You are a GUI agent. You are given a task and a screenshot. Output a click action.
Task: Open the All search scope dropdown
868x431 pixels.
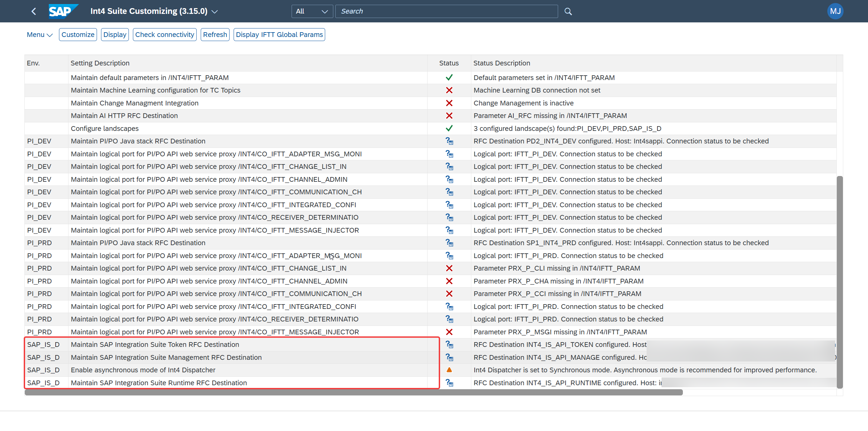(x=312, y=11)
